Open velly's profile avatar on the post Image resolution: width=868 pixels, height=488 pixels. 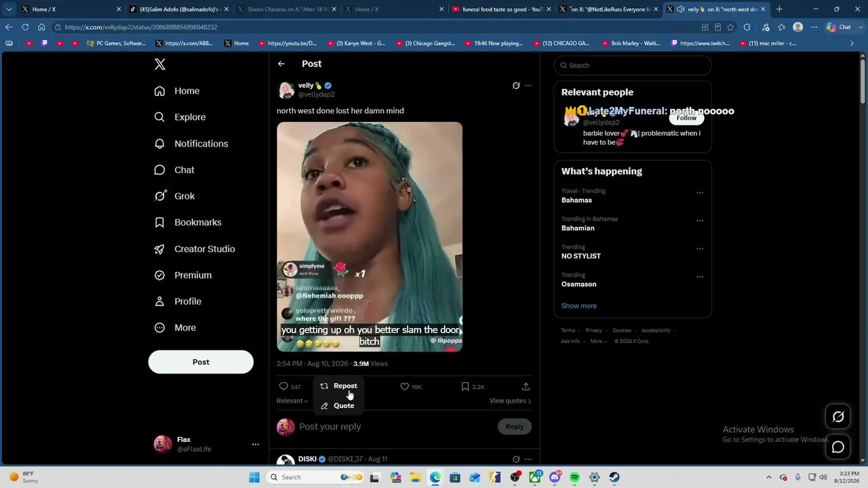click(286, 90)
